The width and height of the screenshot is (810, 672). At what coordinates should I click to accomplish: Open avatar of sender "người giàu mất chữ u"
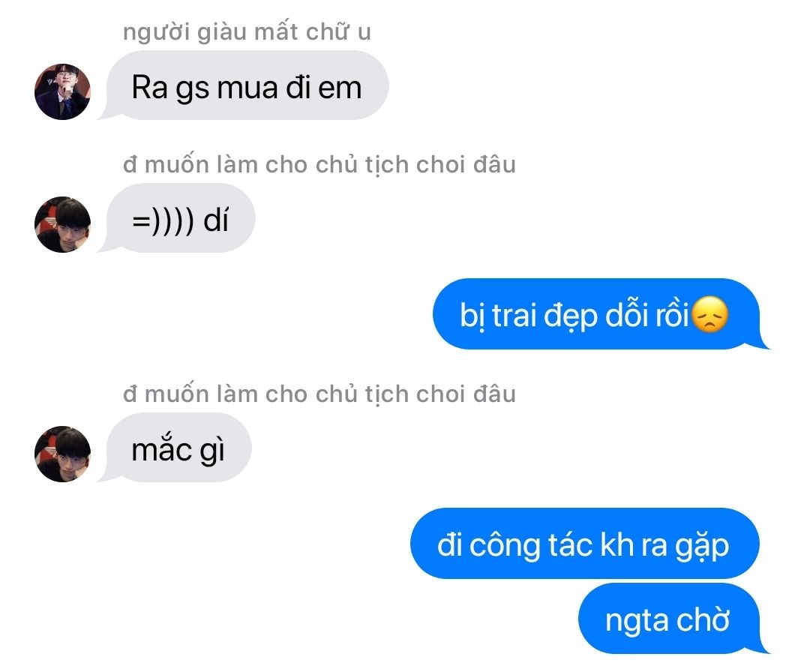point(62,92)
